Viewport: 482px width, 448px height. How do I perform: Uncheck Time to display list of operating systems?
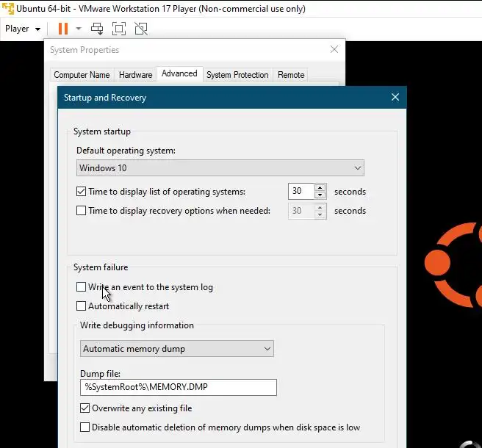tap(81, 192)
